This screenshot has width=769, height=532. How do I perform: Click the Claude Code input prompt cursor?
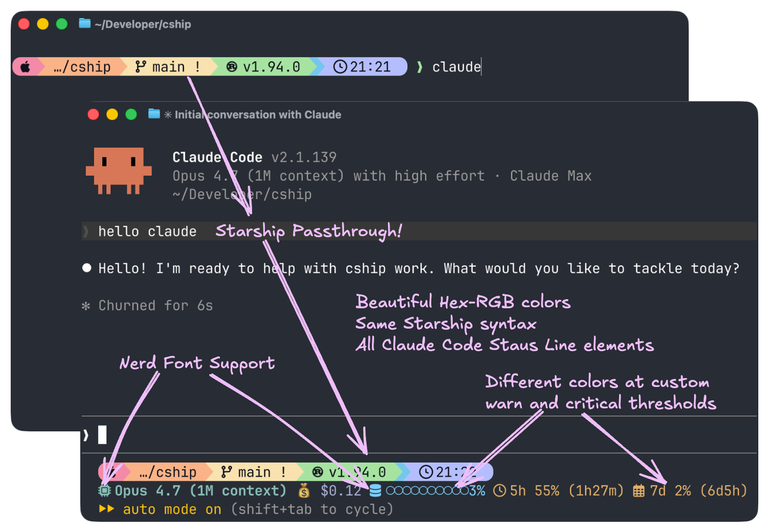102,435
